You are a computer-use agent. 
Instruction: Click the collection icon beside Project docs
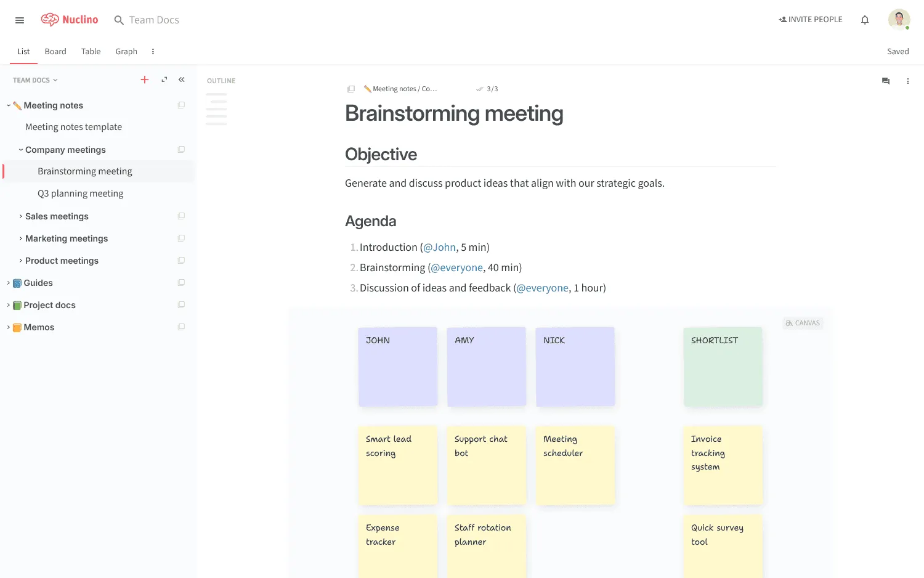[x=181, y=305]
